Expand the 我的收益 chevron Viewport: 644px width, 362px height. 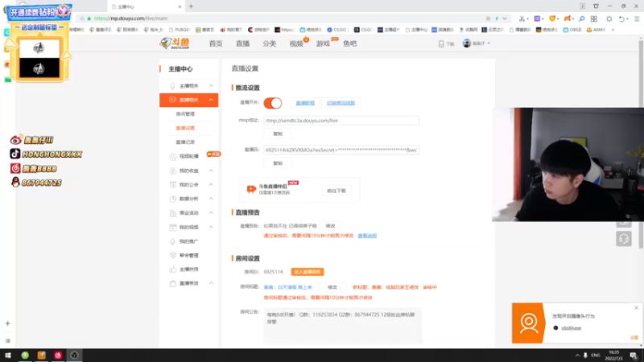coord(211,171)
